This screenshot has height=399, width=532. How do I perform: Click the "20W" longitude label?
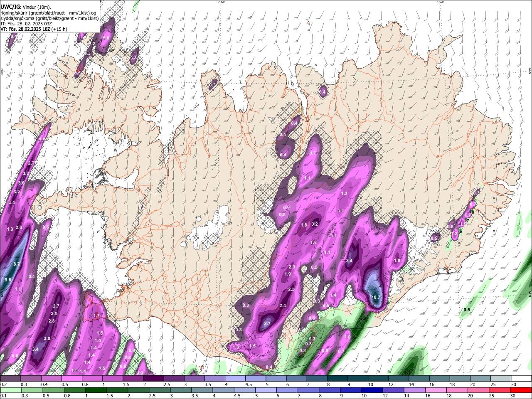click(x=221, y=2)
